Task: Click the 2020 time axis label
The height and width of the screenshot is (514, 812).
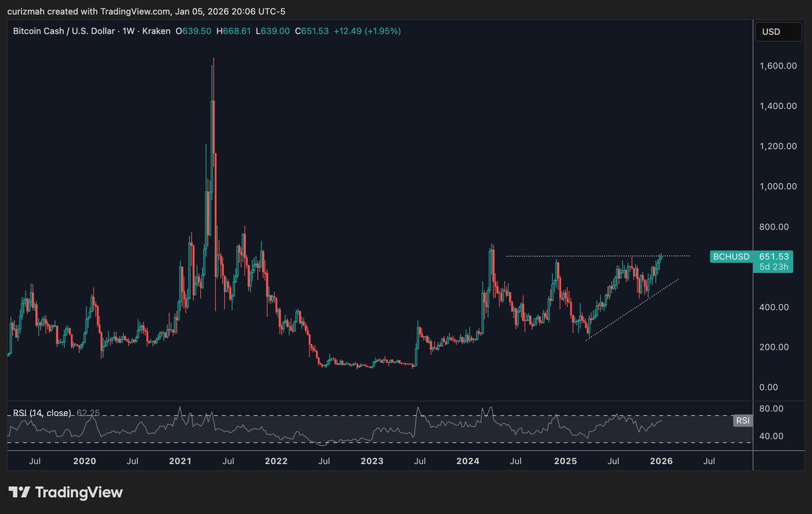Action: (x=84, y=461)
